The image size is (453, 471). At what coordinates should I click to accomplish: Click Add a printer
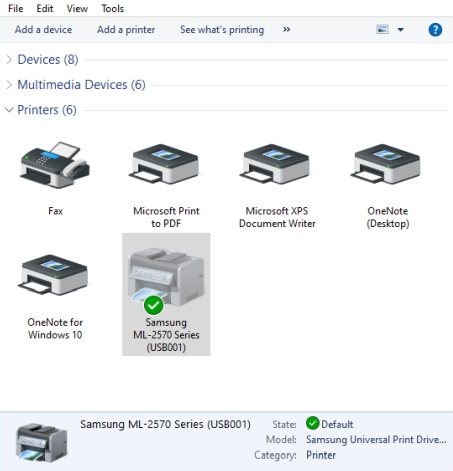126,30
